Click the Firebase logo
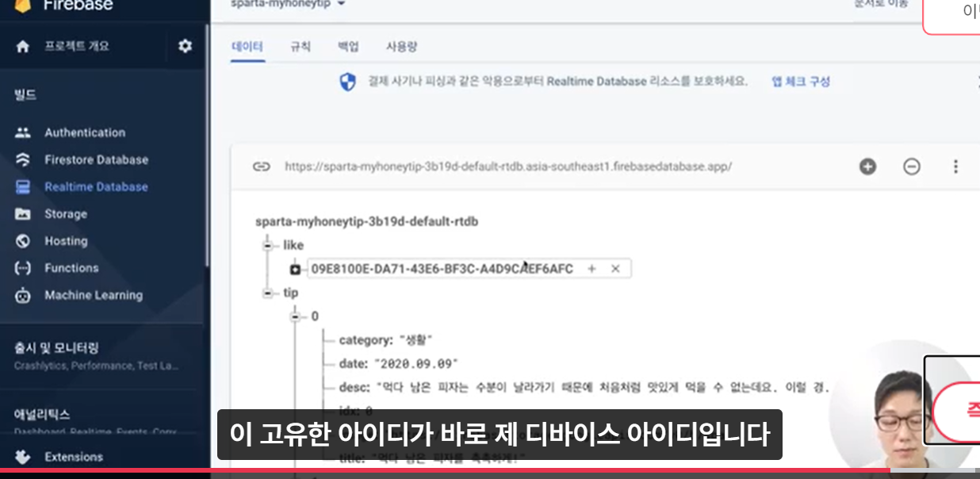This screenshot has height=479, width=980. 22,5
